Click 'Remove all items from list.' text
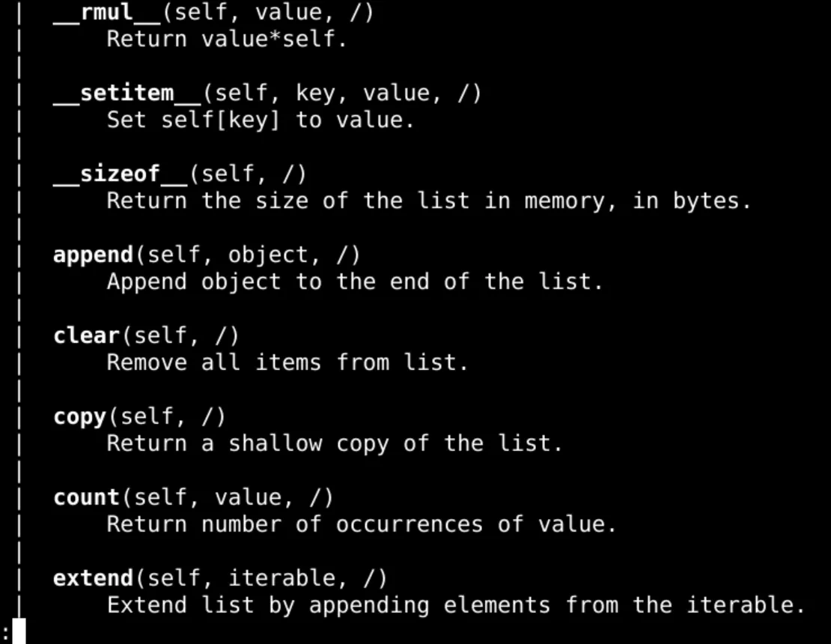This screenshot has height=644, width=831. [x=287, y=362]
